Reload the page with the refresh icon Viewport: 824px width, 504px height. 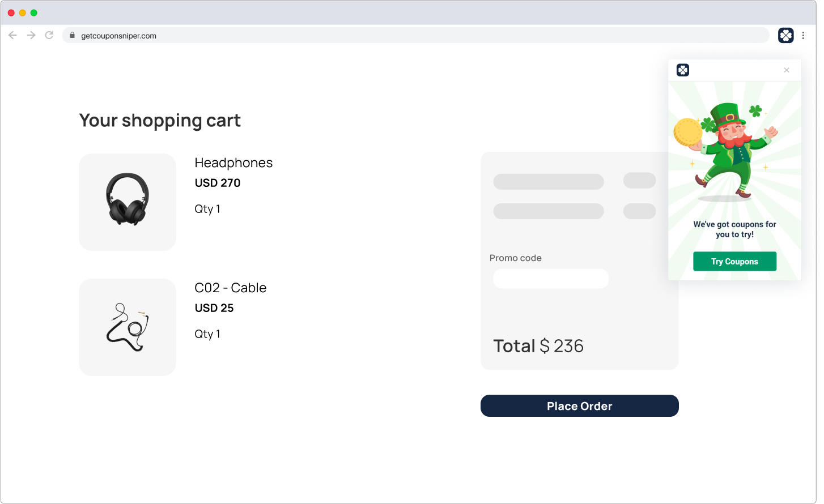pos(49,35)
